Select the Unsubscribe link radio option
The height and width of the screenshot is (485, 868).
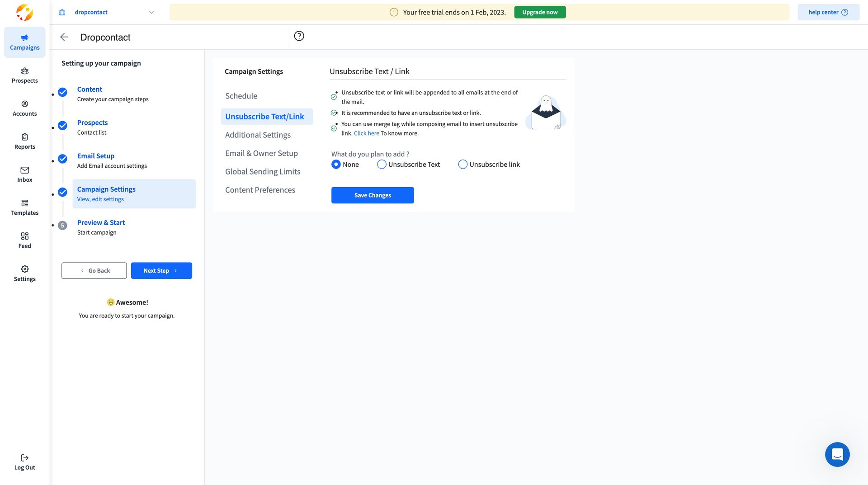[x=462, y=165]
